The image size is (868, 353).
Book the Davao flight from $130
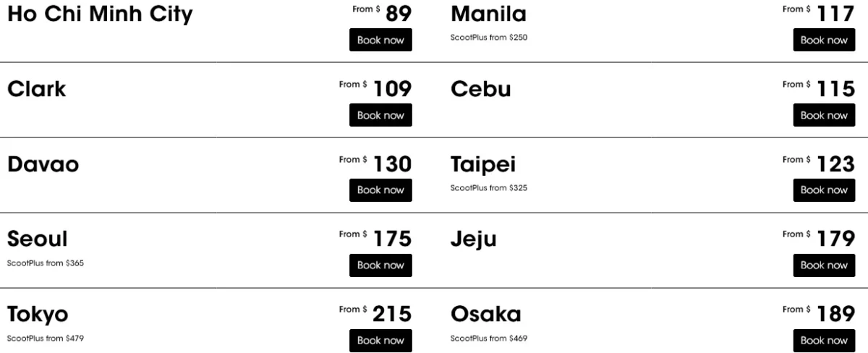[x=380, y=190]
